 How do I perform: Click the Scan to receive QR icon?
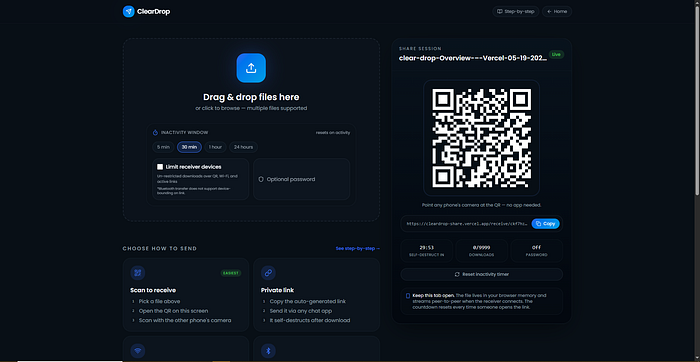click(138, 273)
